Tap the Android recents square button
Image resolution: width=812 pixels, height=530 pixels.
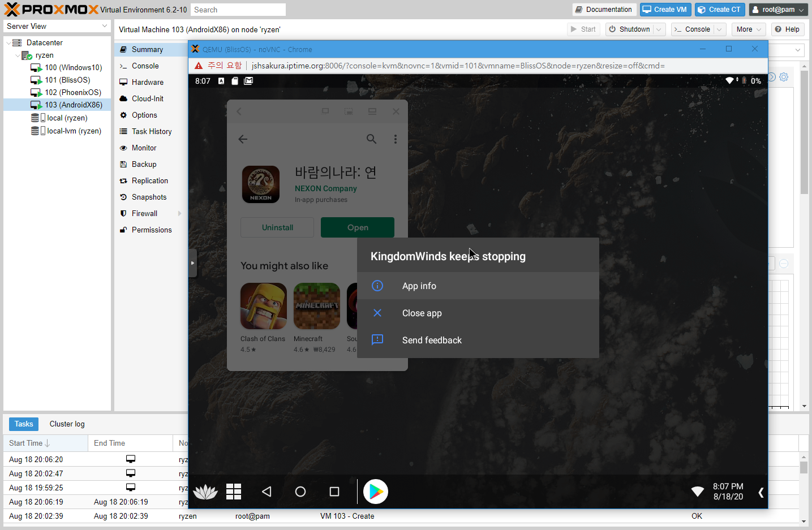coord(334,492)
